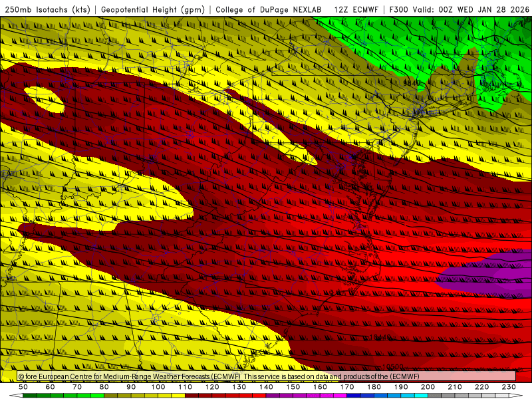The image size is (532, 399).
Task: Click the '70' value on the color scale
Action: 77,387
